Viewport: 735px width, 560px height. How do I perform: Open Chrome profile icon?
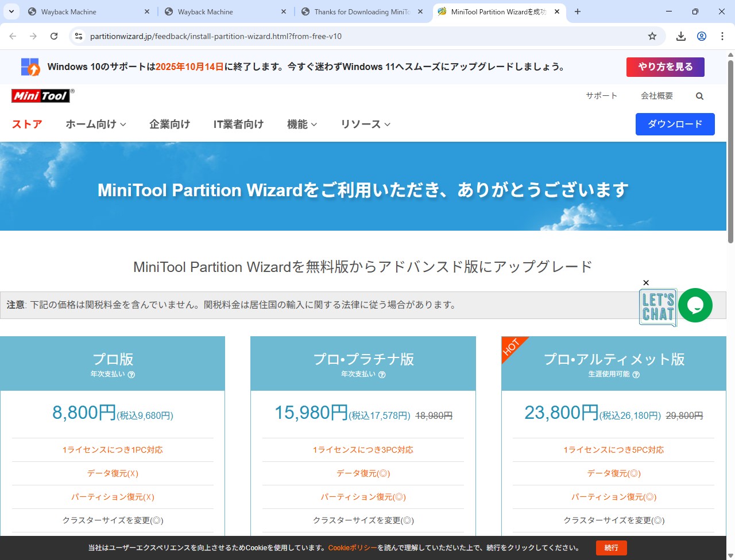pos(702,36)
